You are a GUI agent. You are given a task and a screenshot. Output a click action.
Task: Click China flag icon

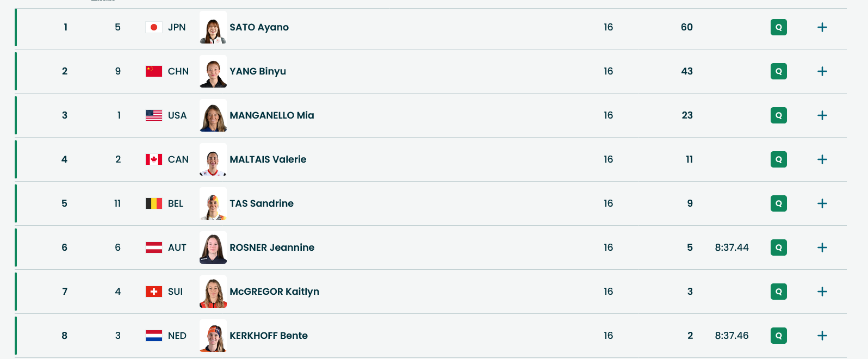pyautogui.click(x=154, y=71)
